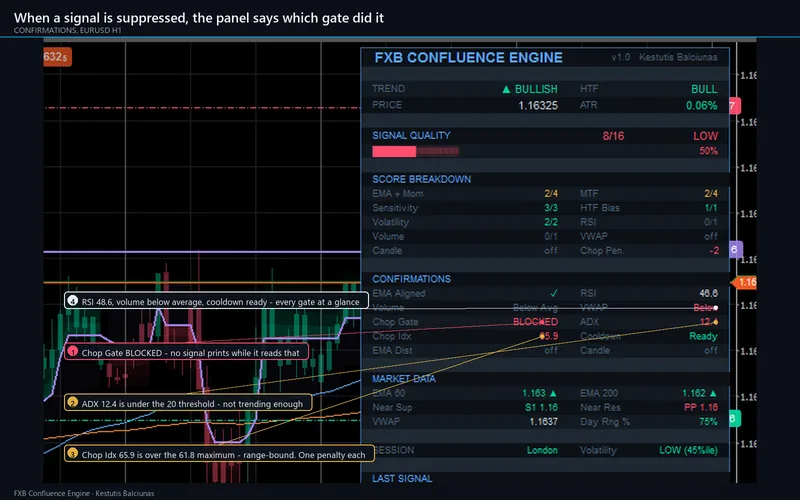Screen dimensions: 800x500
Task: Click the Volatility score 2/2
Action: tap(551, 222)
